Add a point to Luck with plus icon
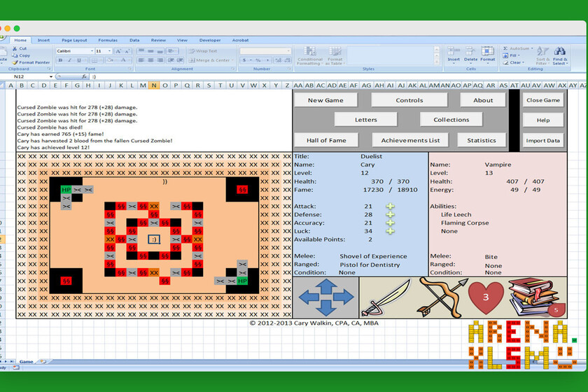The height and width of the screenshot is (392, 588). (x=391, y=231)
